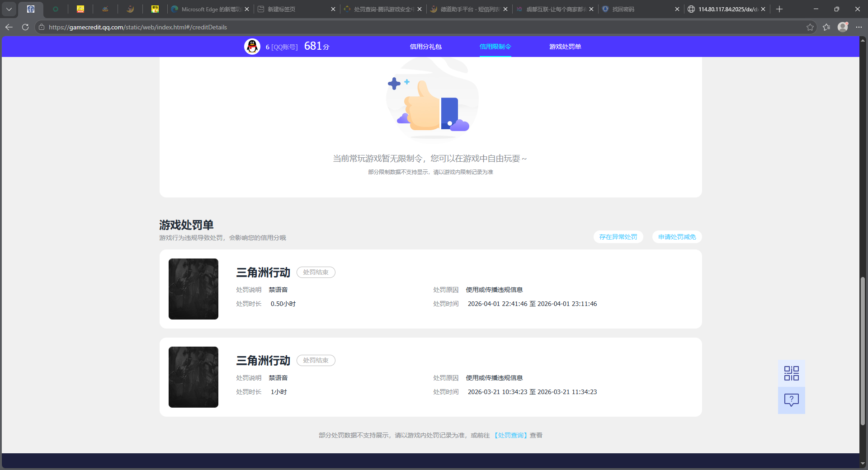This screenshot has width=868, height=470.
Task: Click the 存在异常处罚 button
Action: (618, 237)
